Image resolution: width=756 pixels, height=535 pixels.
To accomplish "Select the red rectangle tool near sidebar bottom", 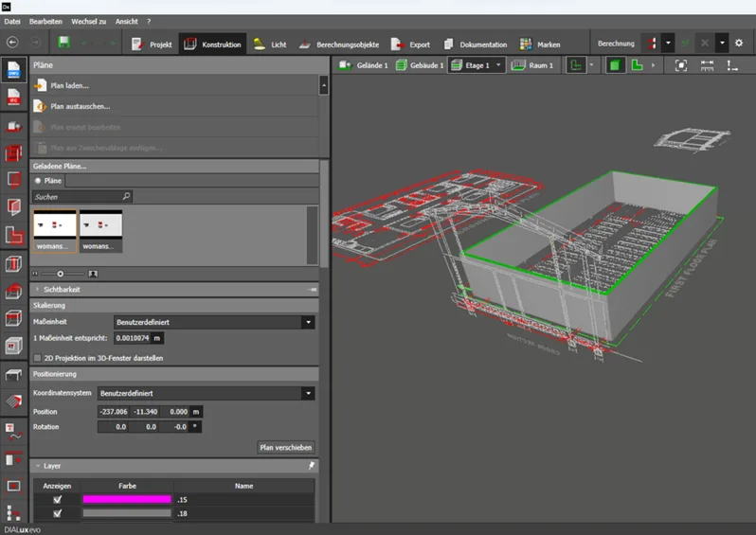I will (13, 486).
